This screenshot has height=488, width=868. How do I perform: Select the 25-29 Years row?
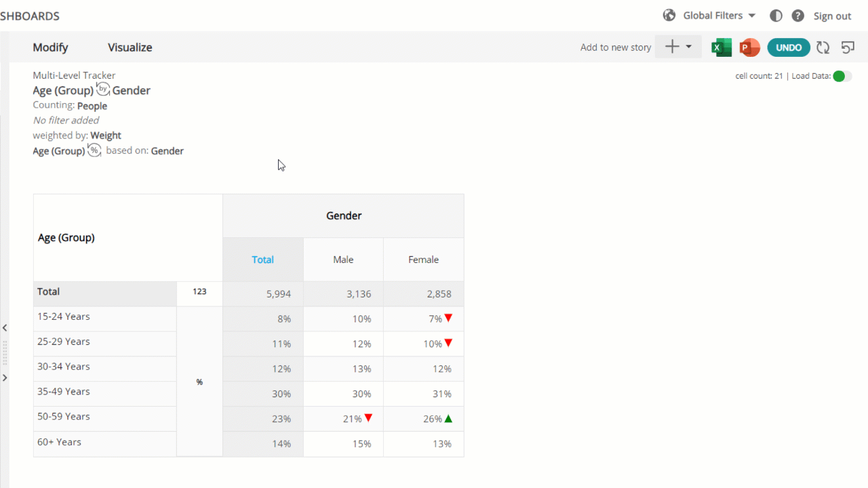pyautogui.click(x=105, y=342)
